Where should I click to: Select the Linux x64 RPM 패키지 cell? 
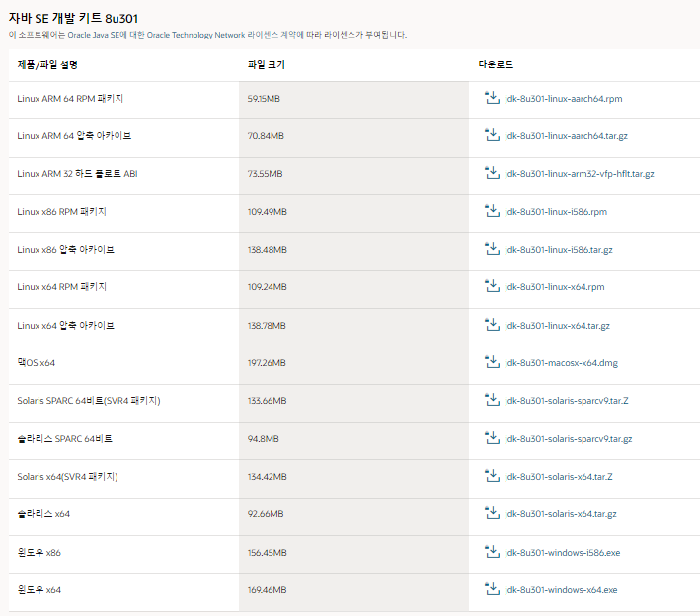(x=123, y=289)
